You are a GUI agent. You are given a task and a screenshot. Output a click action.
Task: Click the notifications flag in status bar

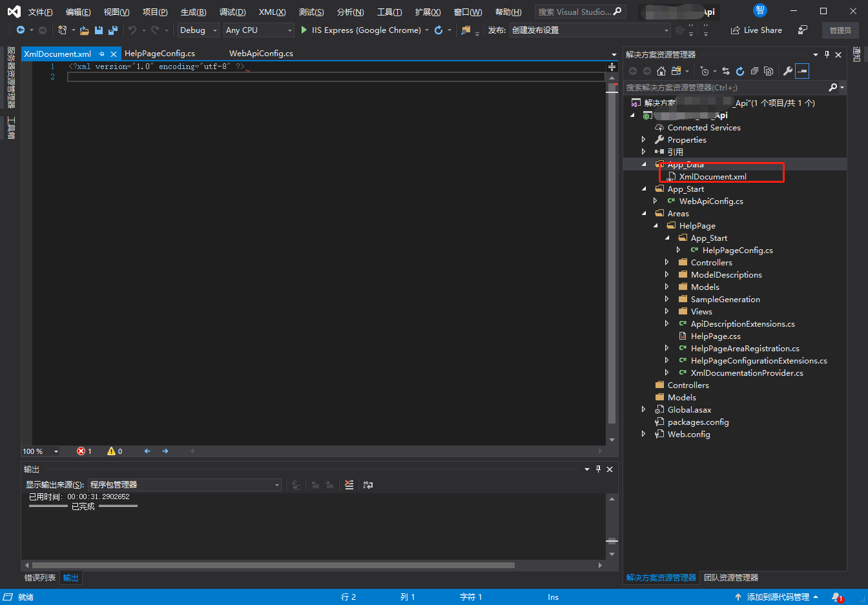[x=838, y=597]
